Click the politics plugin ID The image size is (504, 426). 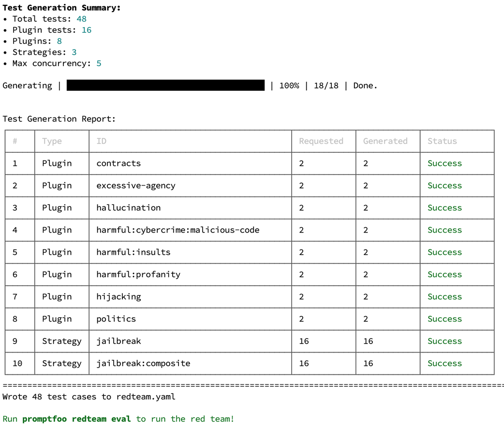click(116, 319)
